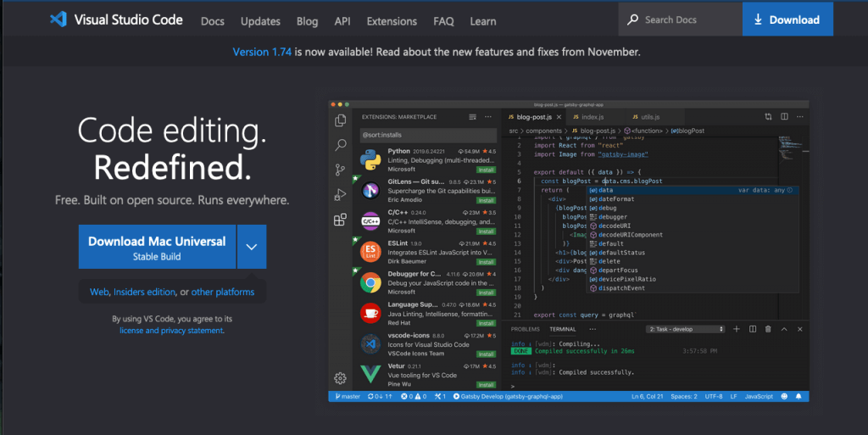Click the open changes icon in editor toolbar

click(x=768, y=117)
